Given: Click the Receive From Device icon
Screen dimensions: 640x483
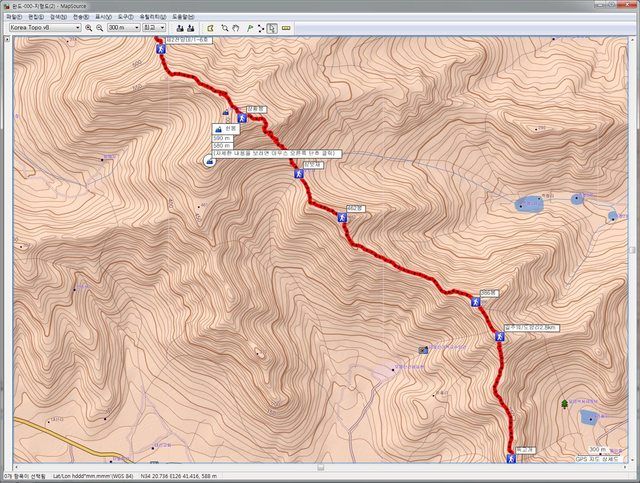Looking at the screenshot, I should tap(191, 28).
